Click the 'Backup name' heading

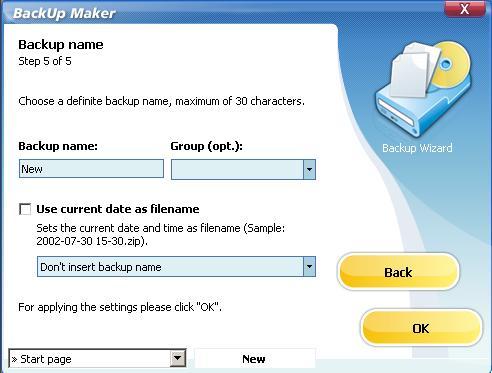click(61, 45)
